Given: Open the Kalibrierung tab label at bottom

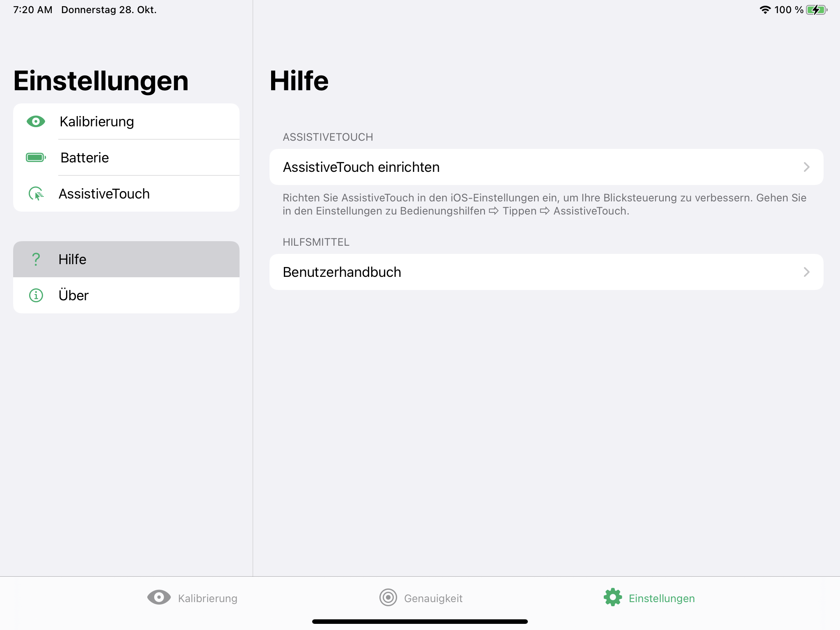Looking at the screenshot, I should [208, 598].
